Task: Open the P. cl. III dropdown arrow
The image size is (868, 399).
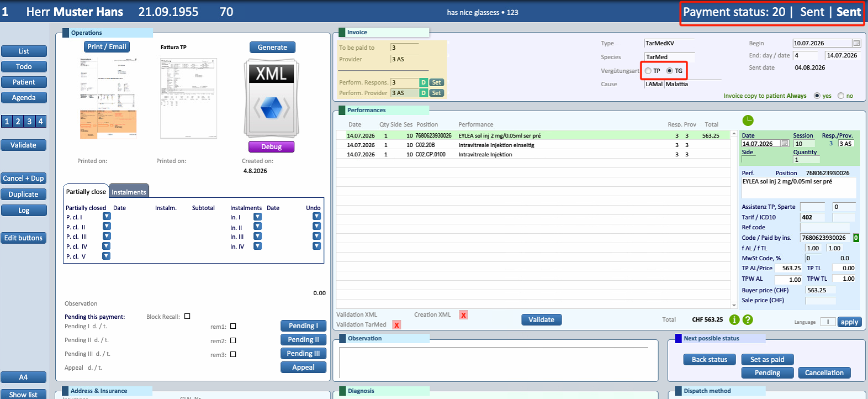Action: pos(107,237)
